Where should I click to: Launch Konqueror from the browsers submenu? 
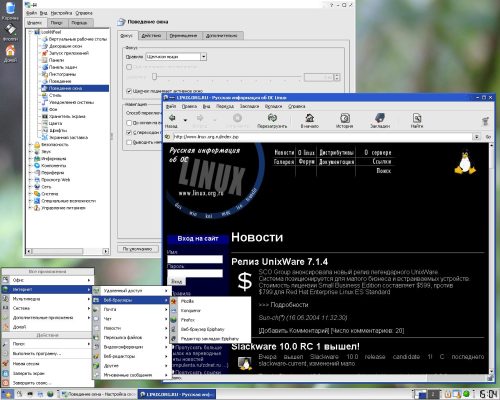point(211,310)
